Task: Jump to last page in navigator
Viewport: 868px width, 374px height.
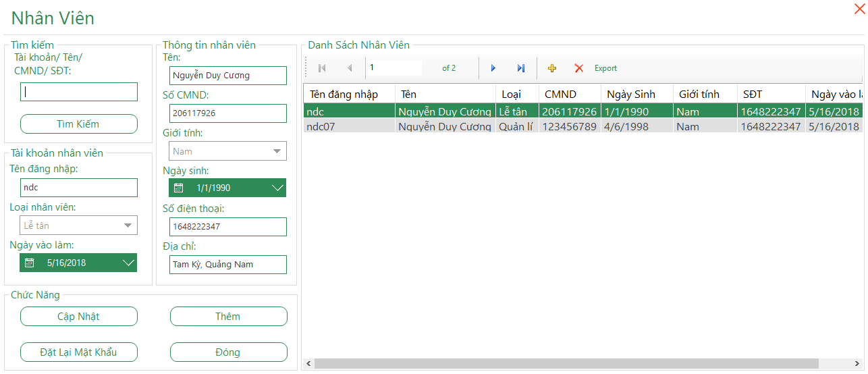Action: [520, 68]
